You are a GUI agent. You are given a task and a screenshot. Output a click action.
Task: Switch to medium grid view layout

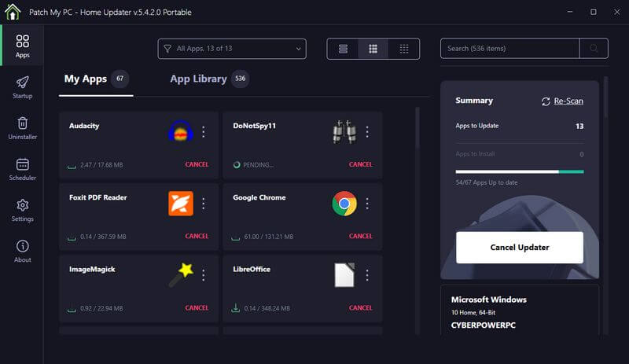373,49
